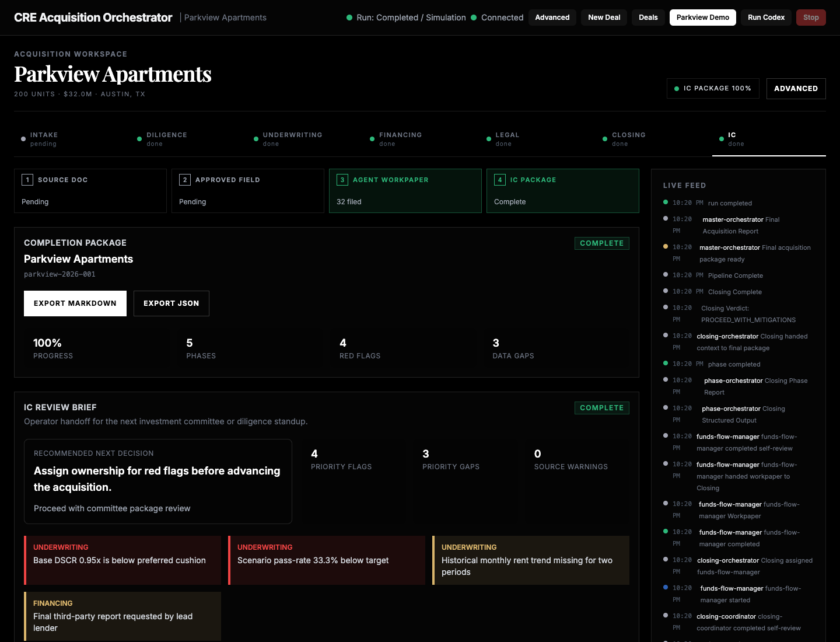
Task: Open the Agent Workpaper step card
Action: click(x=405, y=191)
